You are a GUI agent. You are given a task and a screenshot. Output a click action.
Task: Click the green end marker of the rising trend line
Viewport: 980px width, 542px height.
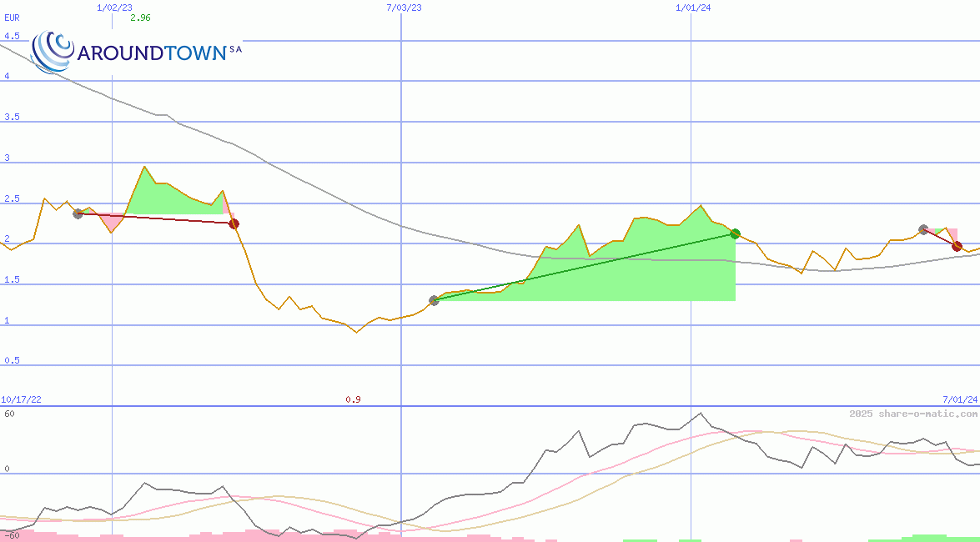click(735, 233)
